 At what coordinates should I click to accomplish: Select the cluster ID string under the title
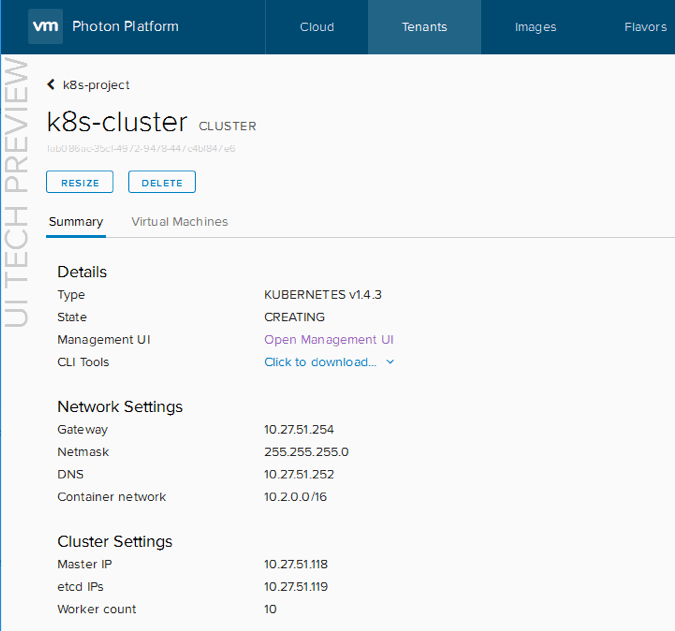pyautogui.click(x=141, y=148)
